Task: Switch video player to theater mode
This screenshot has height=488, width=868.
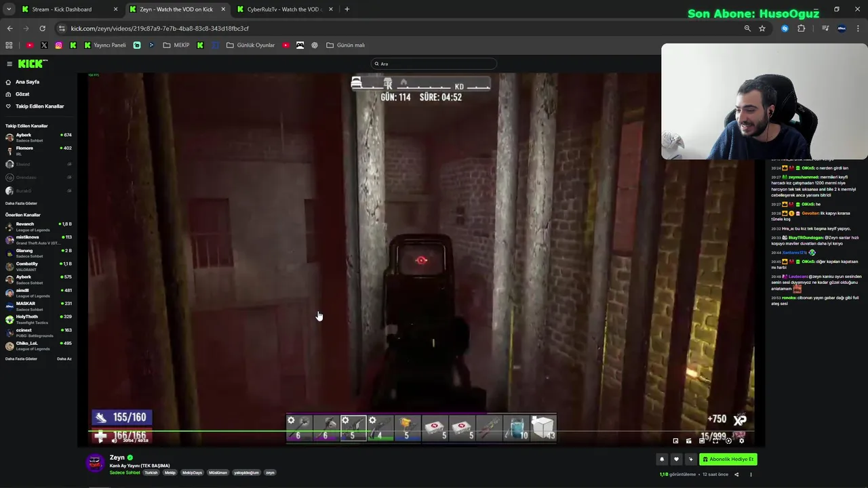Action: pyautogui.click(x=702, y=441)
